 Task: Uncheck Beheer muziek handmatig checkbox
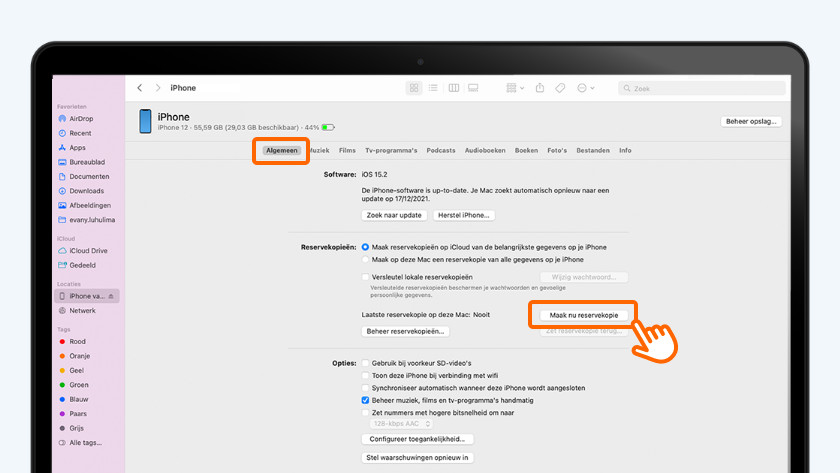click(x=365, y=400)
